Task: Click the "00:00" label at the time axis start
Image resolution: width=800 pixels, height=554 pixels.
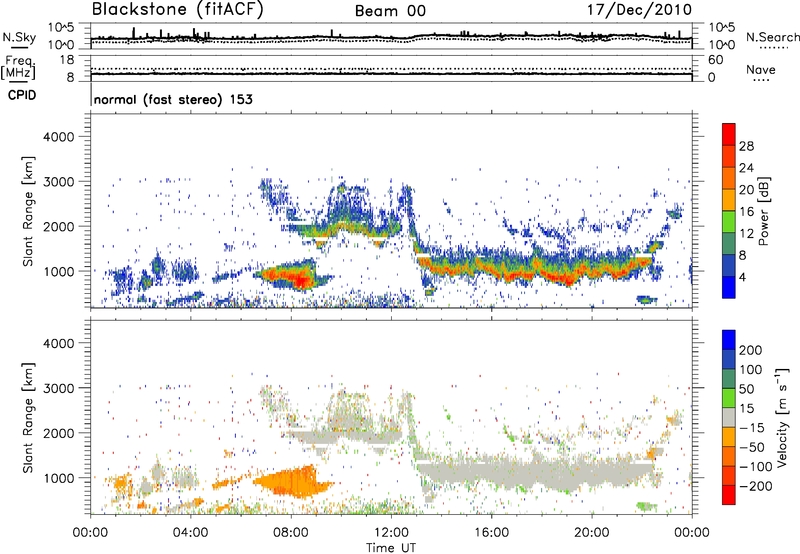Action: coord(91,533)
